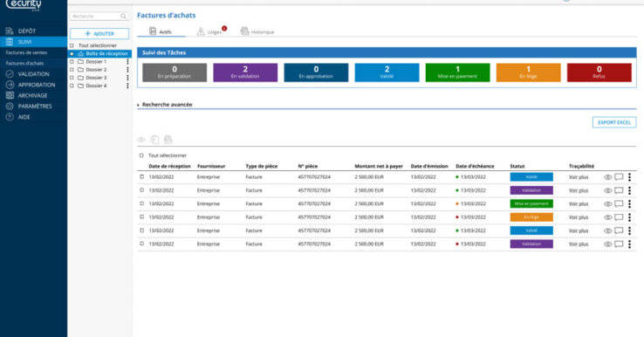Open the three-dot menu for Dossier 1

pos(127,62)
